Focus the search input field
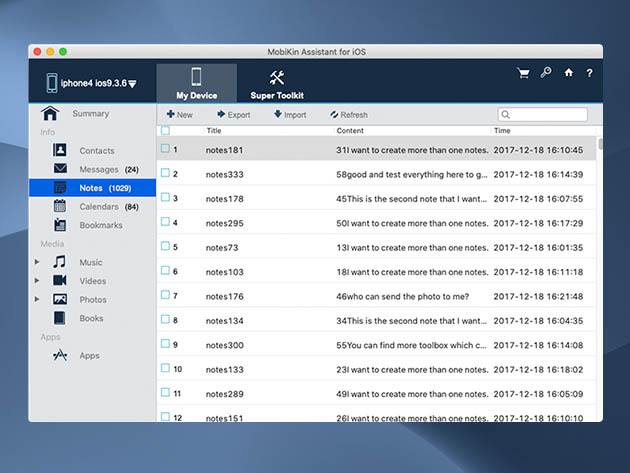630x473 pixels. pos(542,115)
